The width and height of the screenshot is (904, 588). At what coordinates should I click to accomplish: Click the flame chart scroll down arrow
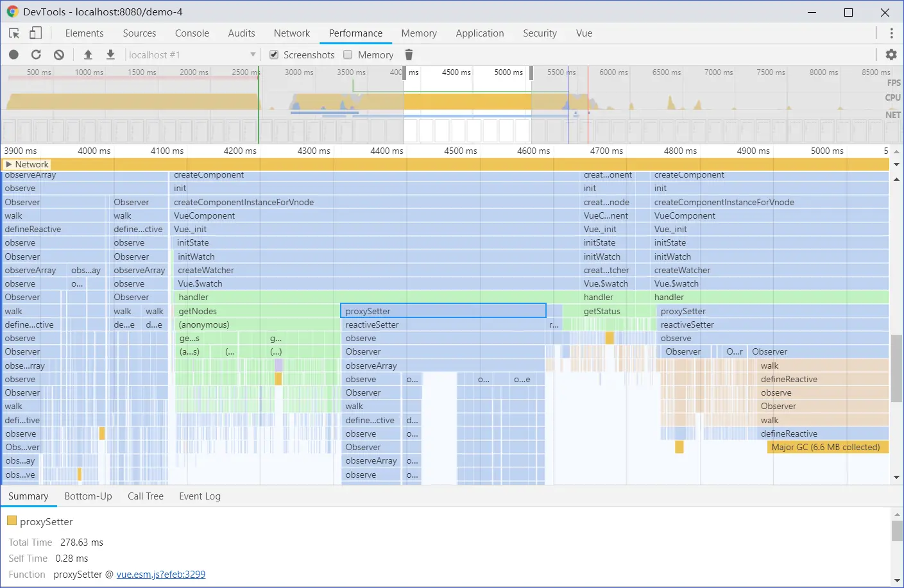[x=896, y=478]
